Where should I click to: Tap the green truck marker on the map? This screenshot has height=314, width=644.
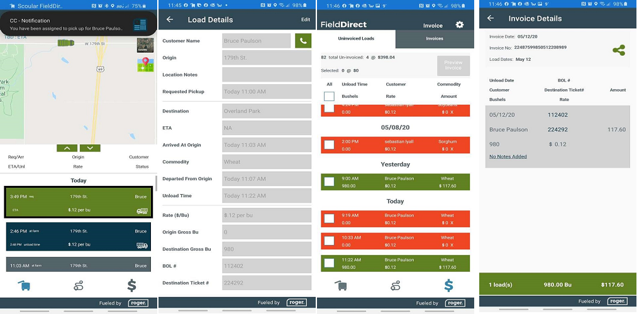(x=65, y=43)
